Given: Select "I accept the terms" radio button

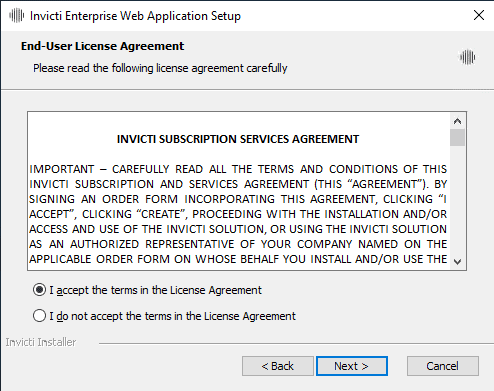Looking at the screenshot, I should (x=39, y=290).
